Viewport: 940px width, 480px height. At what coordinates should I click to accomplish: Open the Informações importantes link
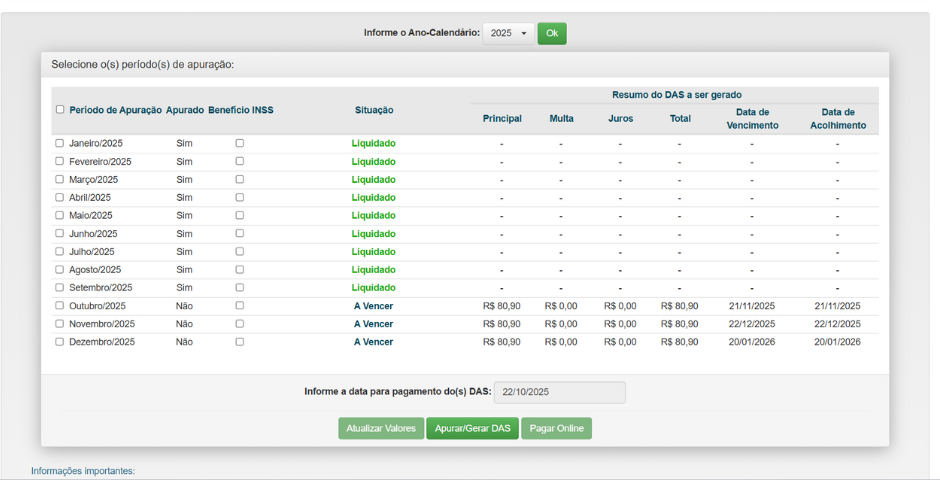[x=82, y=471]
